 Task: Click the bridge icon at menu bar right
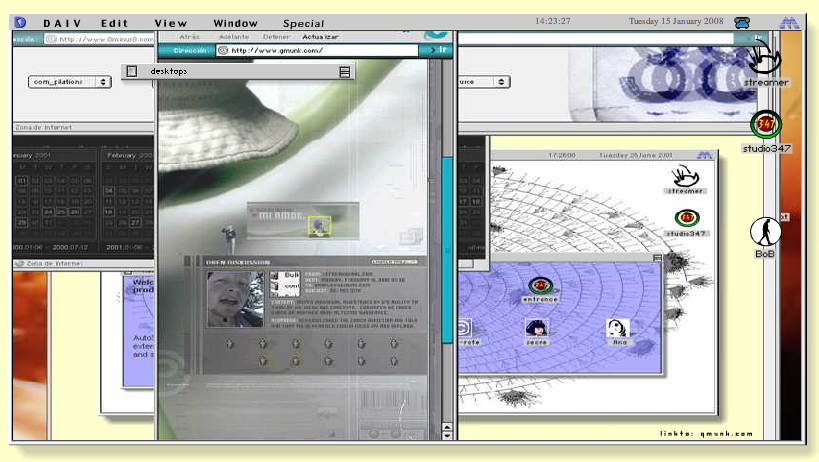click(789, 23)
